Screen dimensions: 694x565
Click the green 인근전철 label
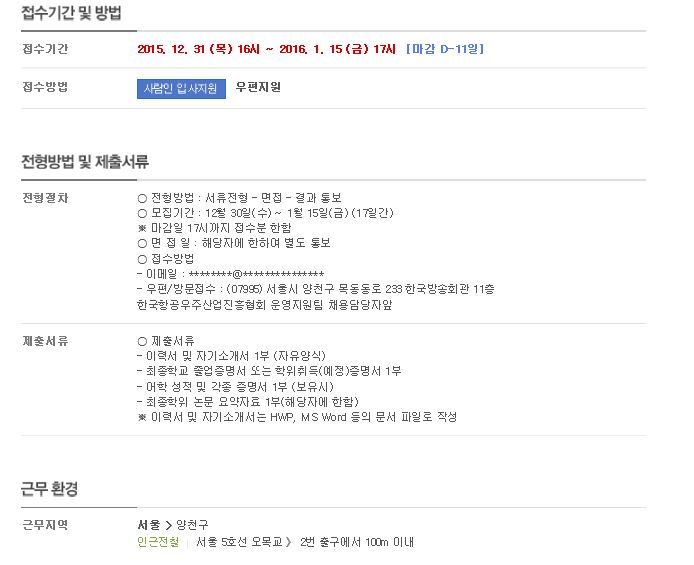coord(158,542)
